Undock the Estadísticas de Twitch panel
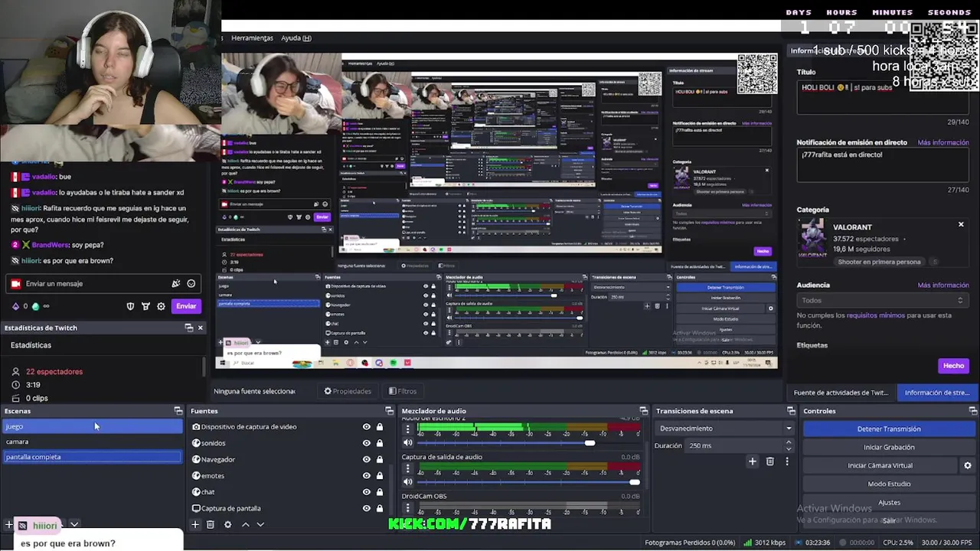This screenshot has width=980, height=551. click(189, 328)
